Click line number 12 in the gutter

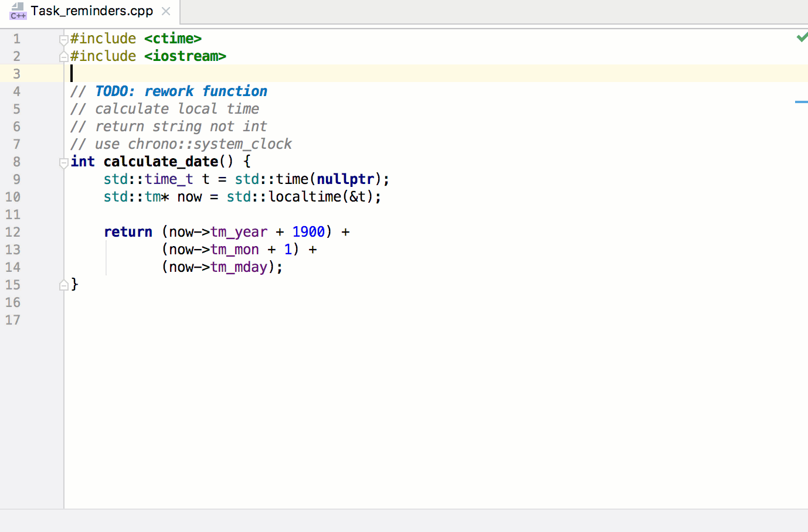coord(13,232)
